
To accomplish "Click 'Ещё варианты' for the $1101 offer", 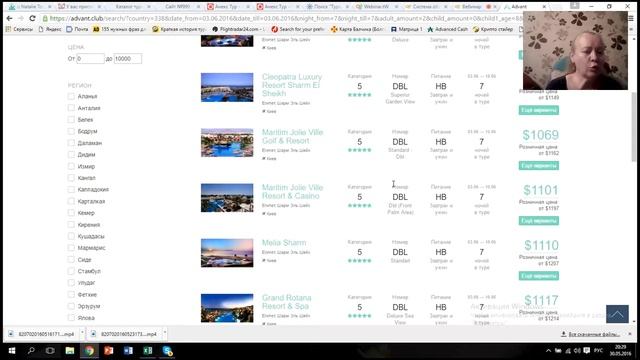I will click(x=539, y=220).
